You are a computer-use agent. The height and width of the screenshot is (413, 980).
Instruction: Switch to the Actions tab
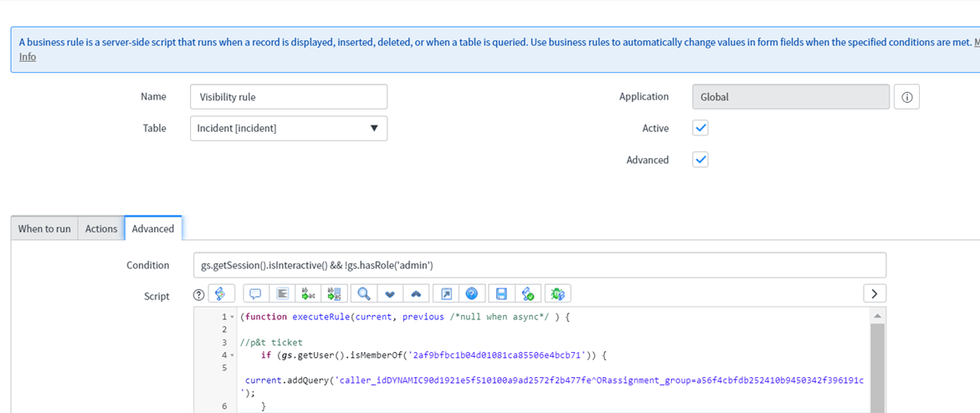click(x=101, y=229)
